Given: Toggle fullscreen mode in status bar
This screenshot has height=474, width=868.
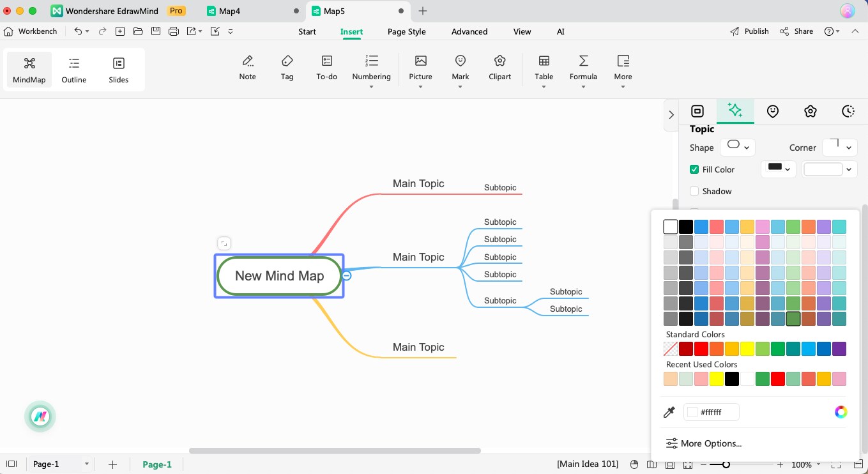Looking at the screenshot, I should [837, 464].
